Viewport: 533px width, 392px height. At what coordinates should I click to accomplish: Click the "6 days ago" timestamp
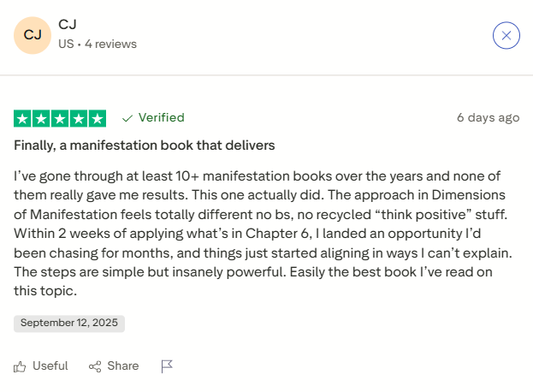click(x=488, y=118)
